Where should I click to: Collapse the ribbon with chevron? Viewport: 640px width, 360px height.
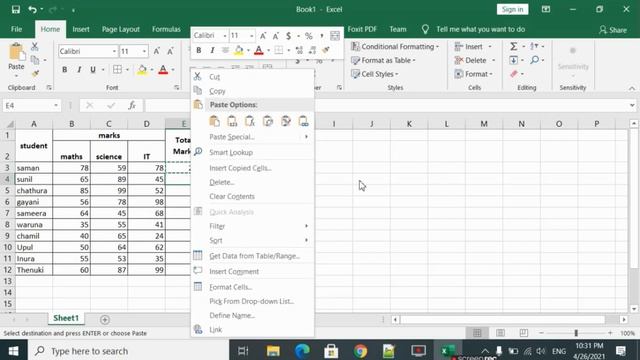click(632, 88)
